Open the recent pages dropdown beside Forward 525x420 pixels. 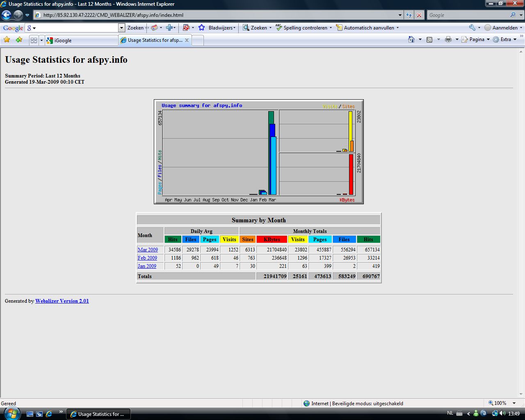[27, 15]
